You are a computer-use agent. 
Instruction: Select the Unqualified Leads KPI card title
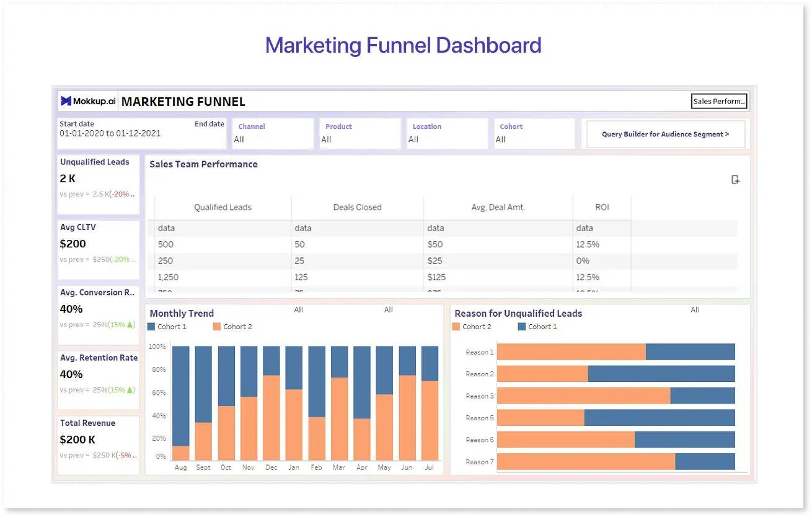point(95,162)
